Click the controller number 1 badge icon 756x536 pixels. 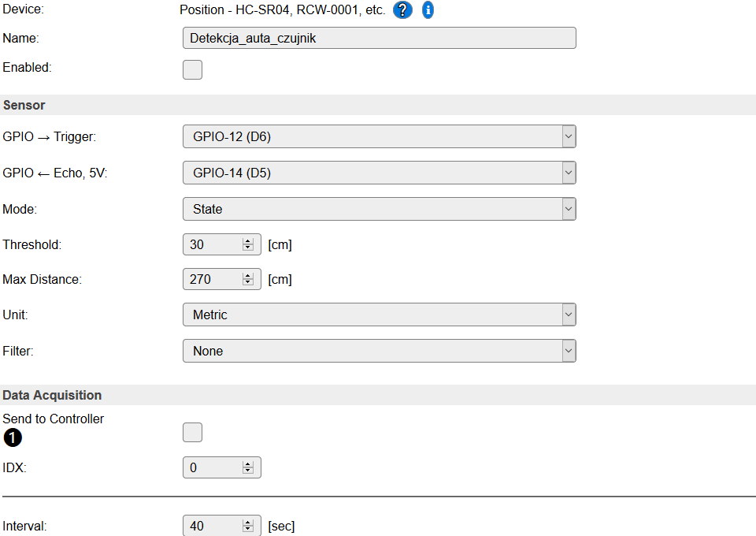point(13,437)
